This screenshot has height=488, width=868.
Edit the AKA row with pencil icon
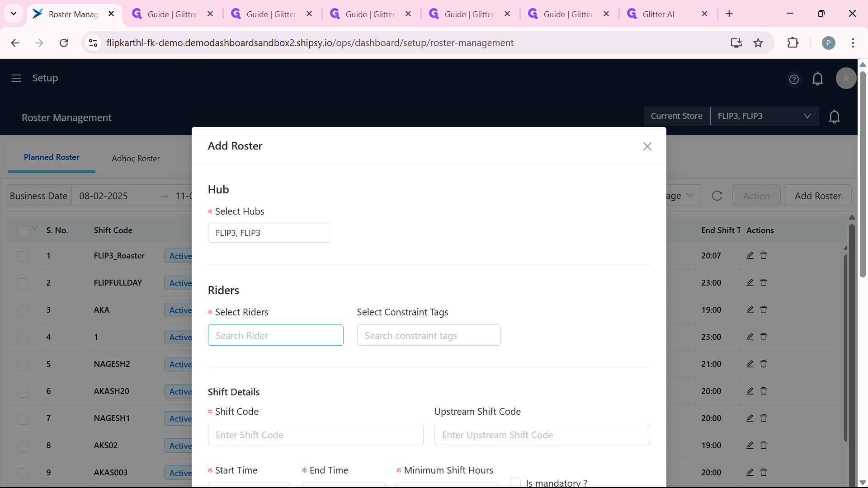coord(750,310)
